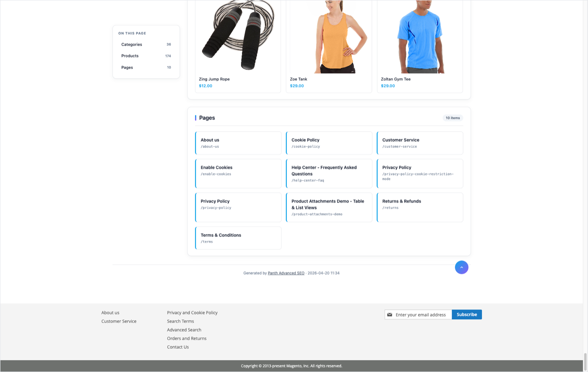
Task: Click the Contact Us footer link
Action: tap(177, 347)
